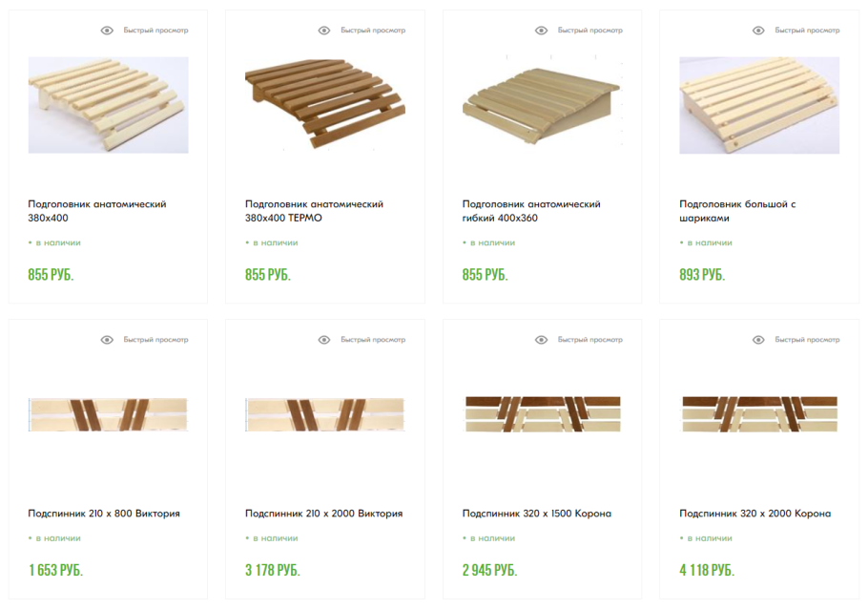This screenshot has height=609, width=868.
Task: Click eye icon on Подголовник большой с шариками
Action: pyautogui.click(x=758, y=31)
